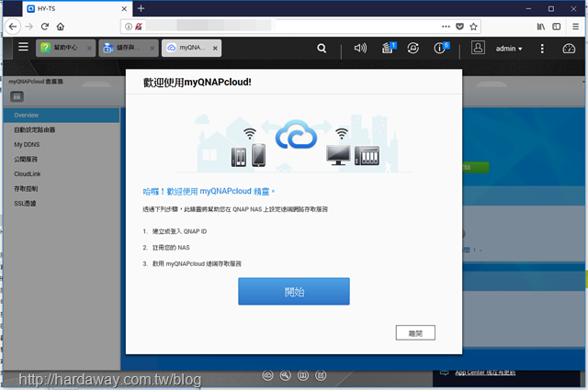Open the App Center update notice link

click(485, 373)
